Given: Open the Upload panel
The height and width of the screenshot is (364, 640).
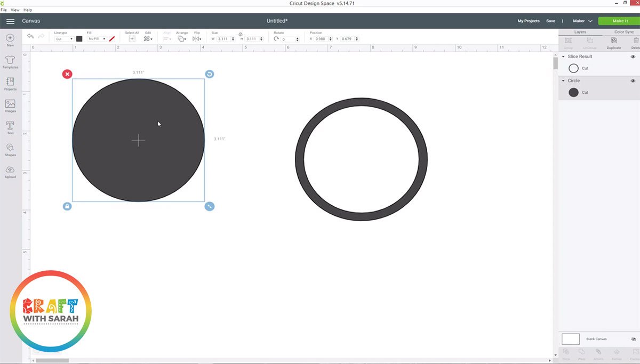Looking at the screenshot, I should 10,172.
